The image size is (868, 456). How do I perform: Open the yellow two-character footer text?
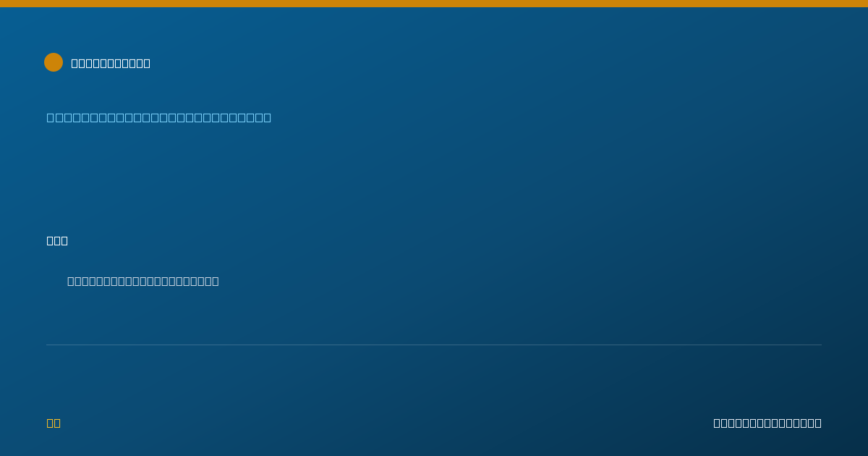coord(54,423)
